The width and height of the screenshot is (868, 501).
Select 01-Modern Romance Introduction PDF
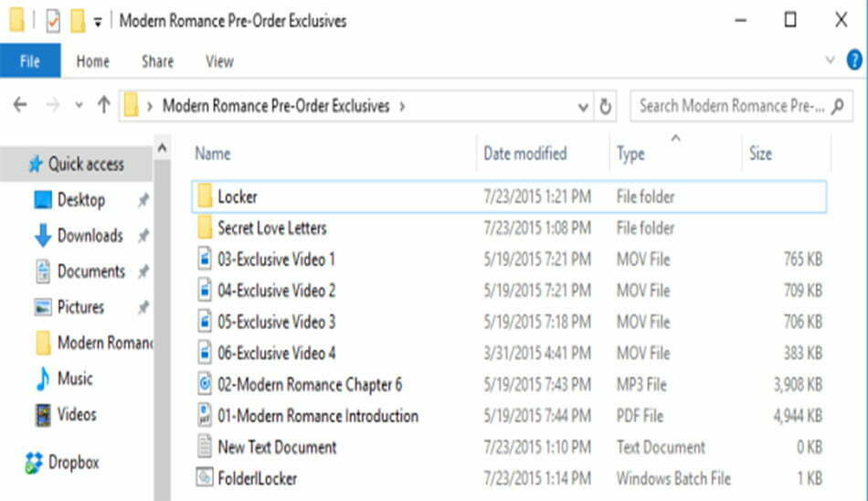point(509,416)
